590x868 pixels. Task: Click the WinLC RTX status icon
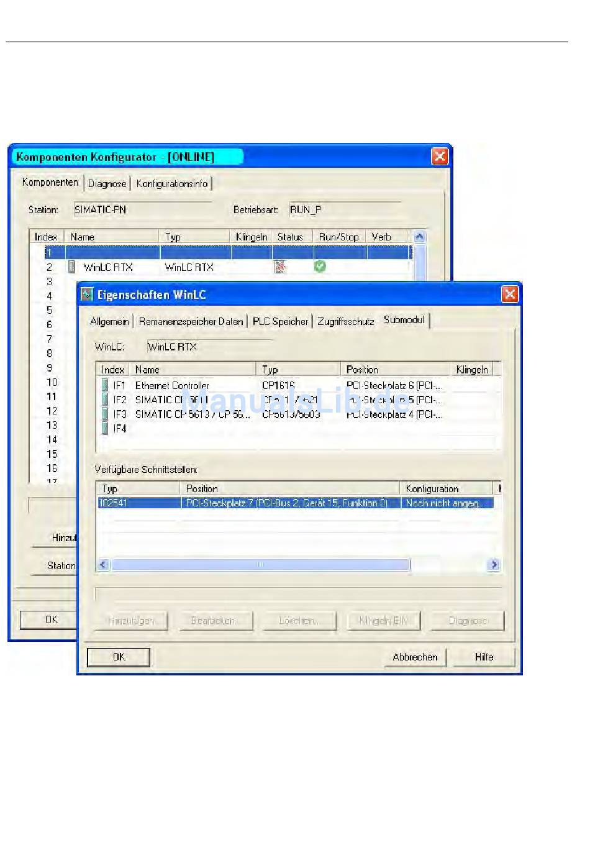281,267
